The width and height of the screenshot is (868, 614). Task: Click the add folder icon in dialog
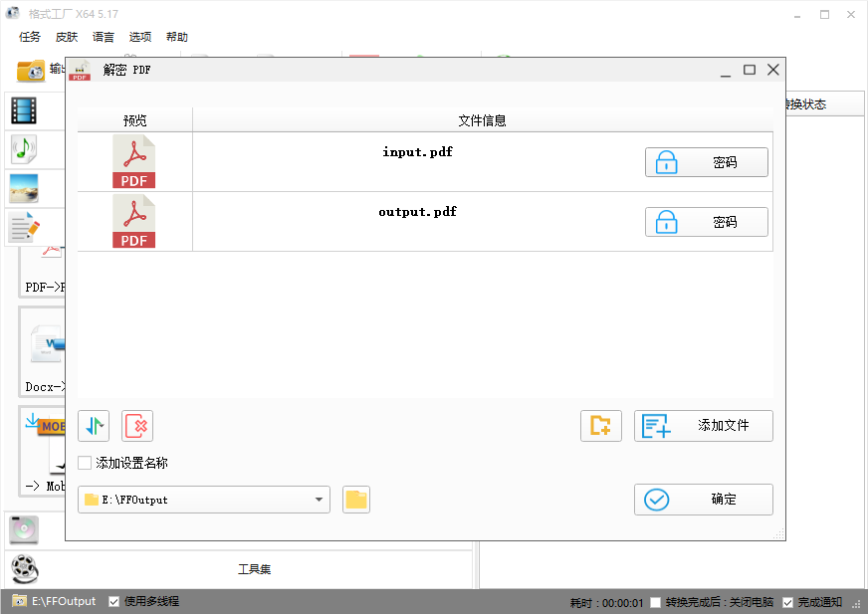pyautogui.click(x=601, y=425)
